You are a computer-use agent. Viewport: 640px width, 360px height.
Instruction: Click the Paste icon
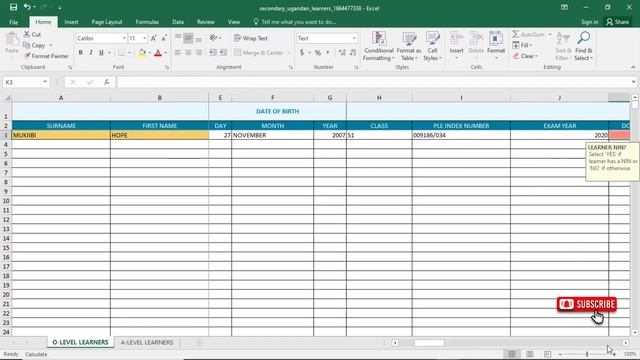coord(12,40)
